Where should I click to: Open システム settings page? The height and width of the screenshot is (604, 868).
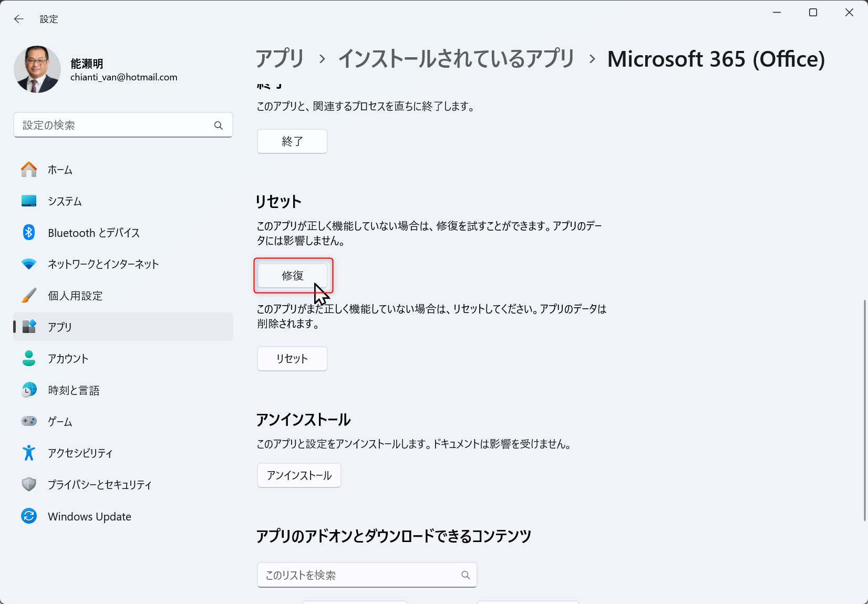(123, 201)
